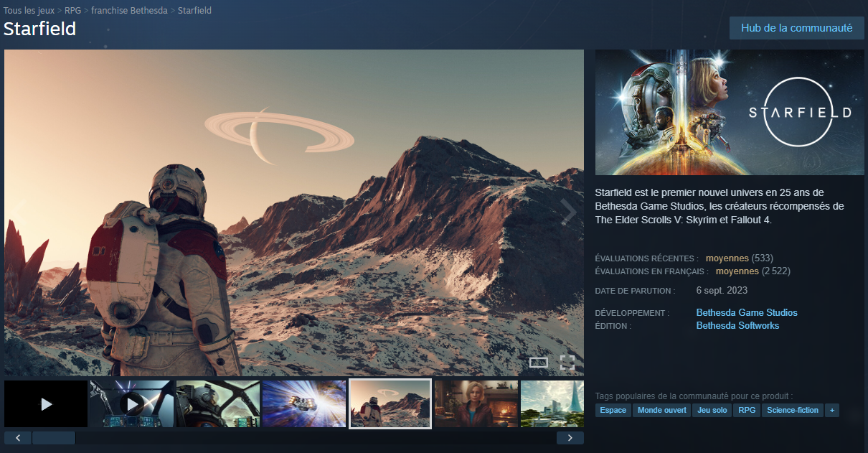This screenshot has width=868, height=453.
Task: Select the Science-fiction tag
Action: (x=792, y=411)
